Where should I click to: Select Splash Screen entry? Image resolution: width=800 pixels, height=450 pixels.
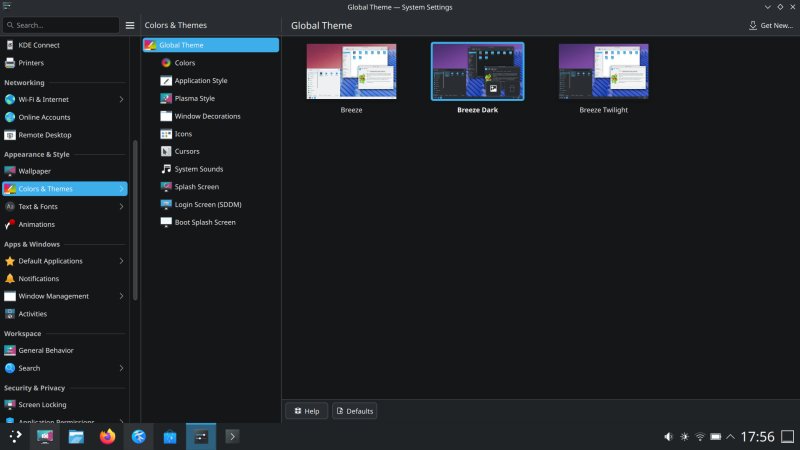[x=211, y=187]
